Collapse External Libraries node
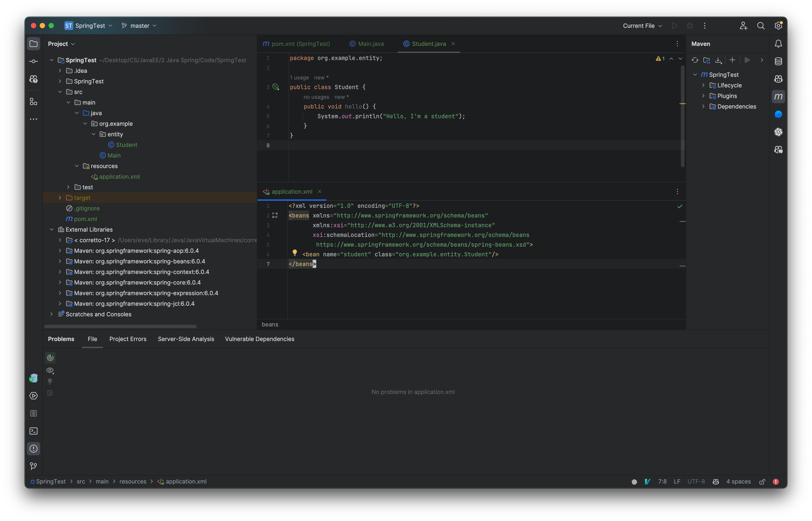The width and height of the screenshot is (812, 521). [51, 229]
